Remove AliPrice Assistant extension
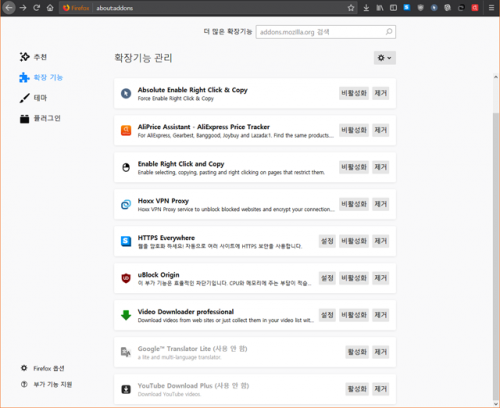500x408 pixels. pos(380,130)
